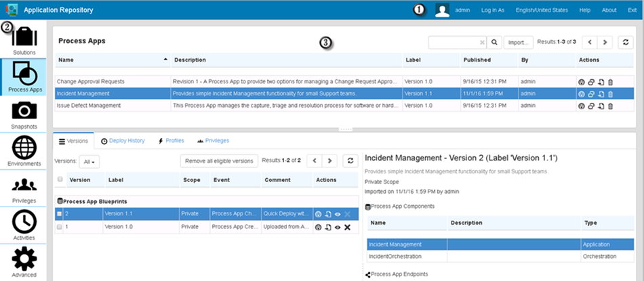Image resolution: width=644 pixels, height=281 pixels.
Task: Click the admin user avatar icon
Action: coord(442,10)
